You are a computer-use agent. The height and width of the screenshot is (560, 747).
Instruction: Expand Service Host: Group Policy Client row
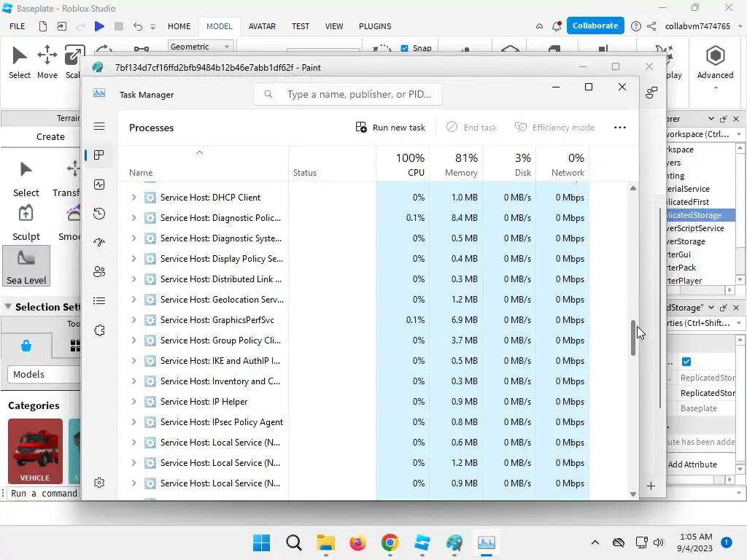pos(134,341)
